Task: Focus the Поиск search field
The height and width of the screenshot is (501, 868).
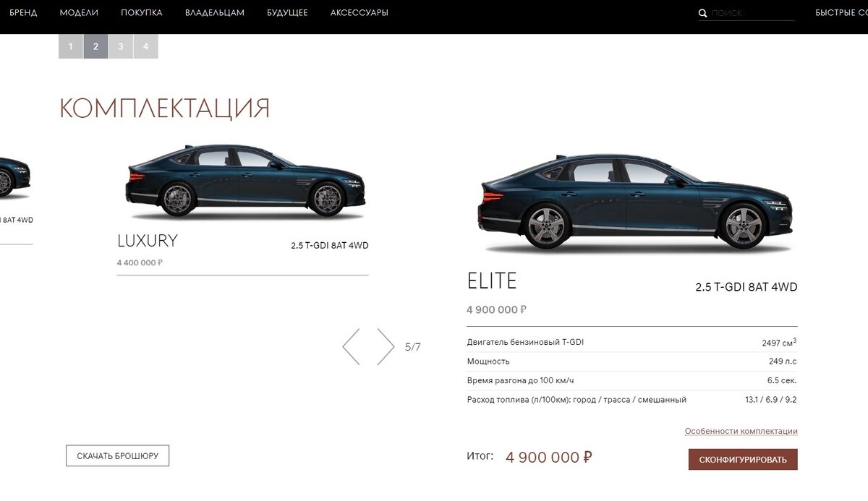Action: (x=752, y=13)
